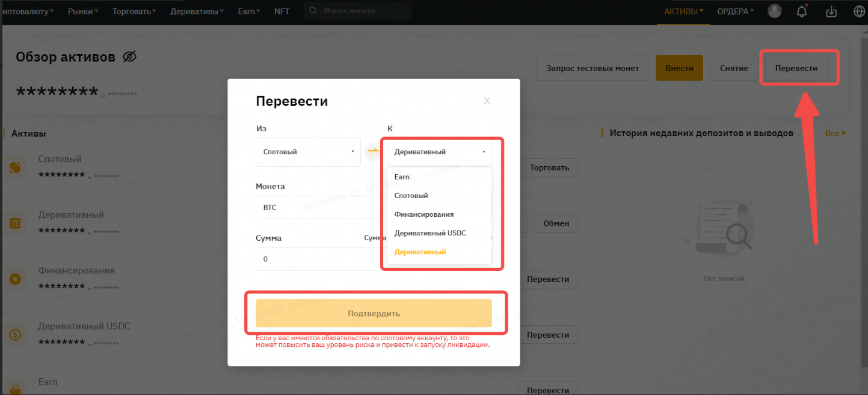Screen dimensions: 868x395
Task: Click the swap accounts arrows icon
Action: tap(374, 152)
